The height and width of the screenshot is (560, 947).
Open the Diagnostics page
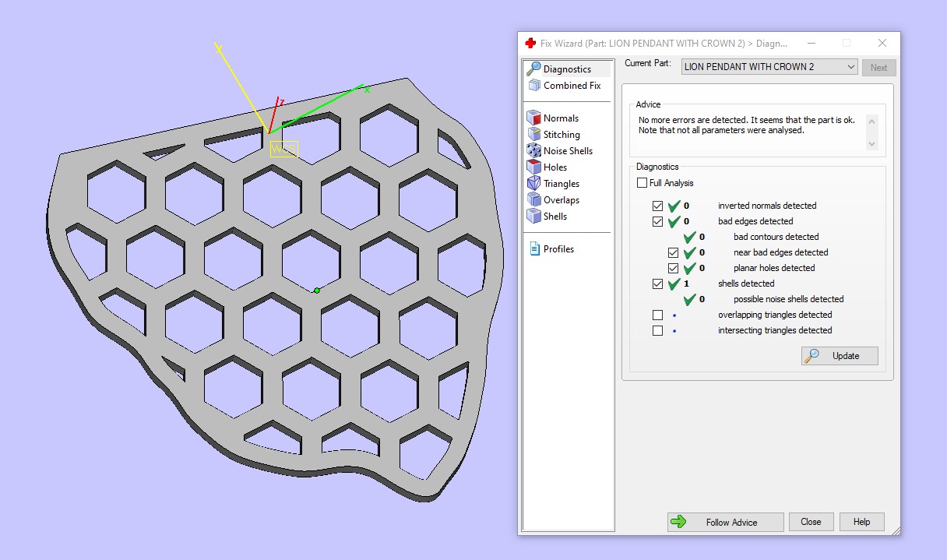tap(567, 69)
